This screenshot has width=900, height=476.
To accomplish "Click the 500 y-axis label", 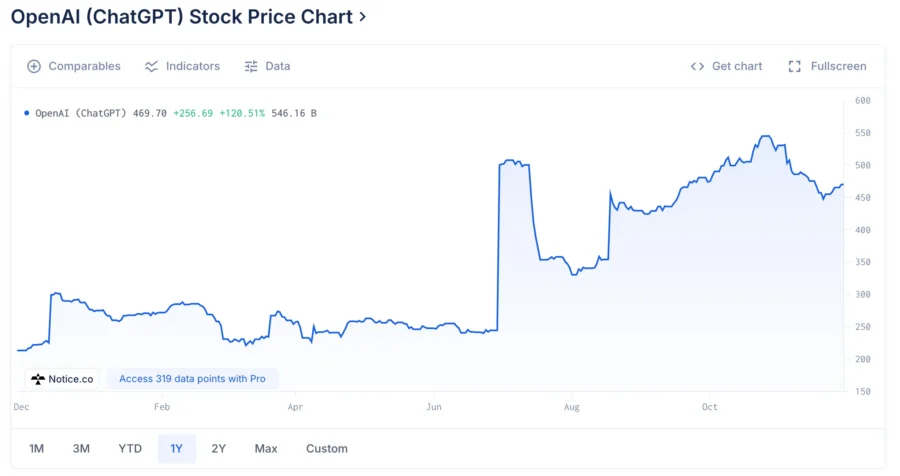I will click(863, 165).
